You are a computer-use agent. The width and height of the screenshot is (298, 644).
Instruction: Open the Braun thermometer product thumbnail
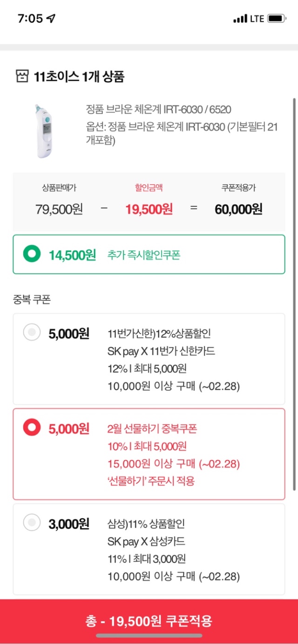pos(45,131)
